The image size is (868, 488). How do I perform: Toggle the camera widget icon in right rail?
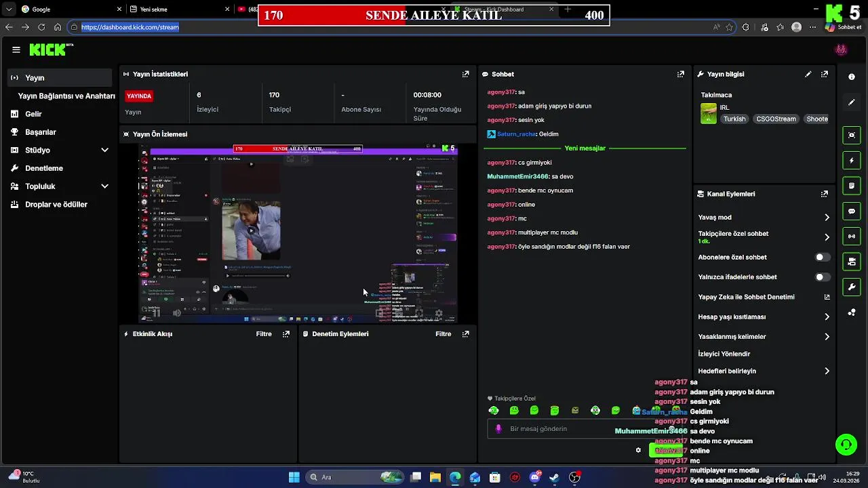pos(852,262)
